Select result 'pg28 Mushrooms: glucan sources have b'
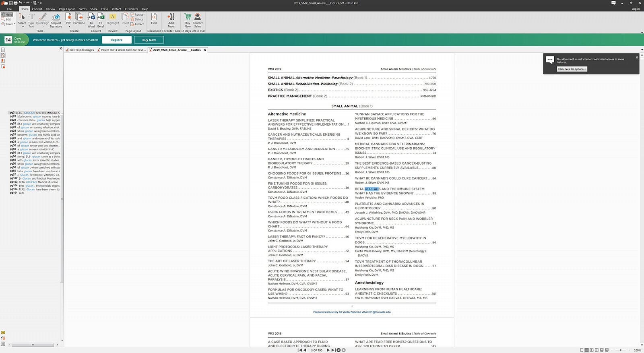 (35, 116)
